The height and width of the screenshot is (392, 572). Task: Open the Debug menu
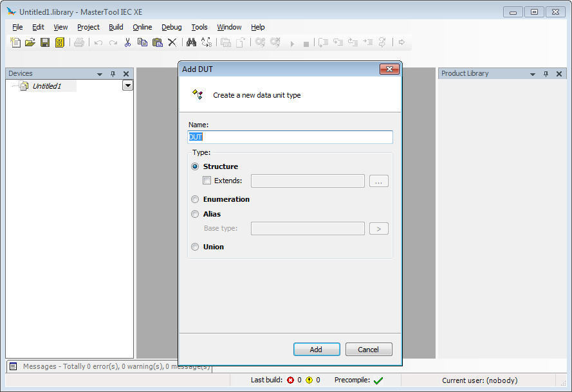pos(171,27)
